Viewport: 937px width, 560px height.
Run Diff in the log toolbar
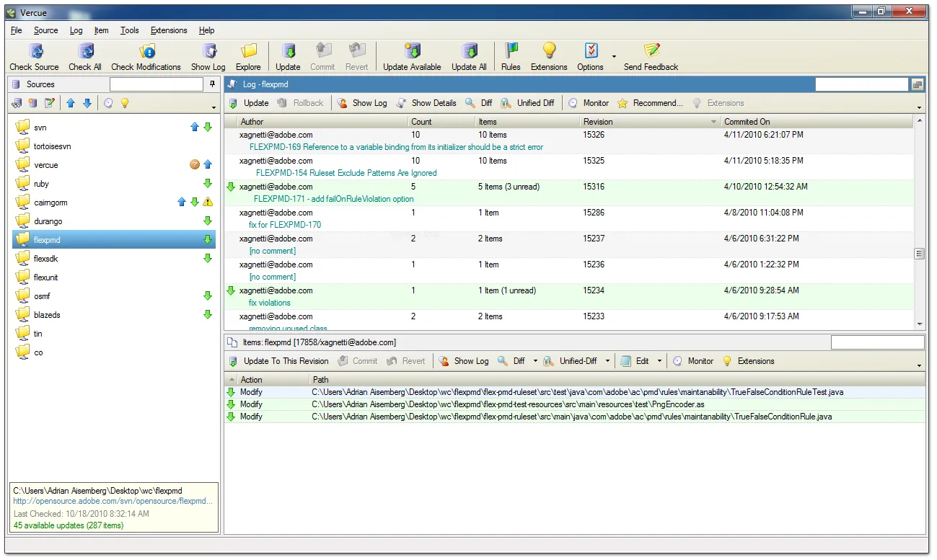(478, 102)
